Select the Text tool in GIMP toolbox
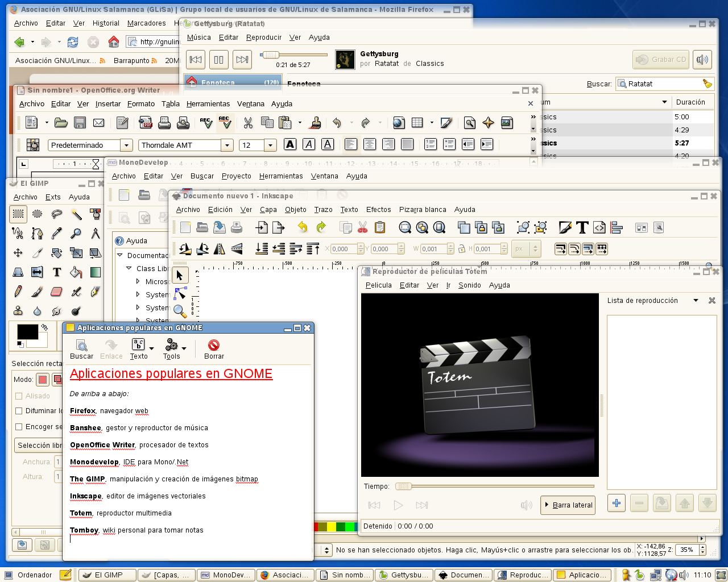The image size is (728, 582). click(56, 272)
